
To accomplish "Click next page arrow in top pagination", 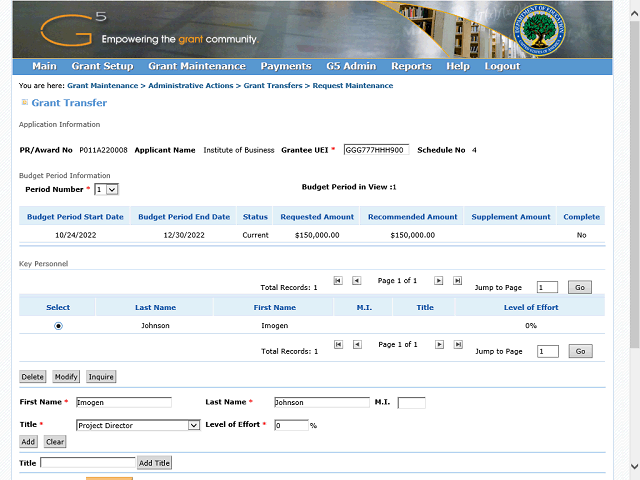I will click(x=438, y=281).
